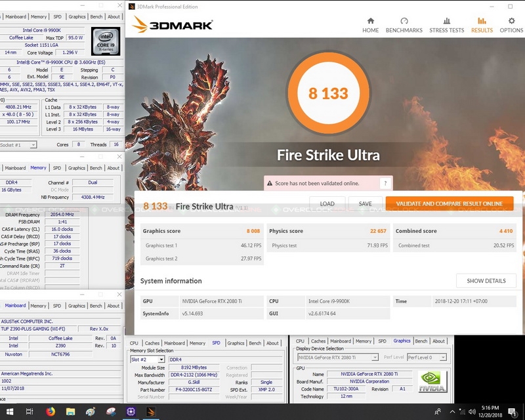The height and width of the screenshot is (420, 525).
Task: Click the GPU value NVIDIA GeForce RTX 2080 Ti in System information
Action: coord(212,301)
